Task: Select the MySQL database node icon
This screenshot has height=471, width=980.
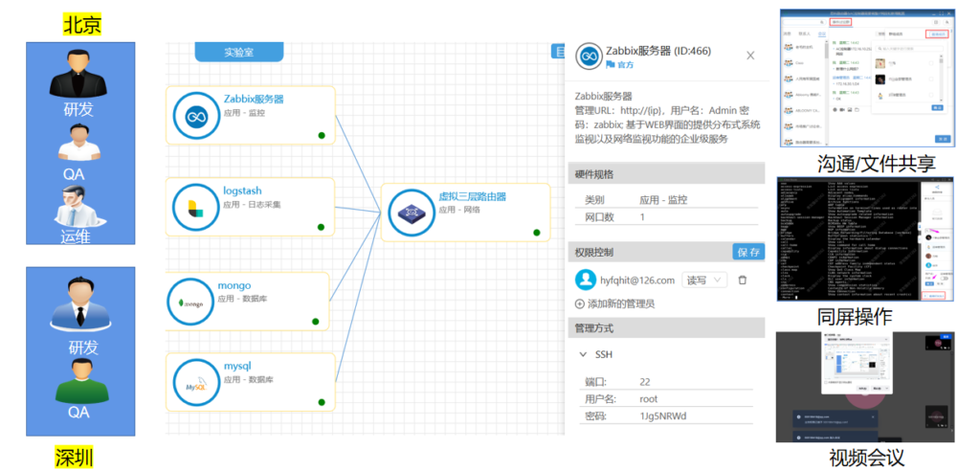Action: click(194, 383)
